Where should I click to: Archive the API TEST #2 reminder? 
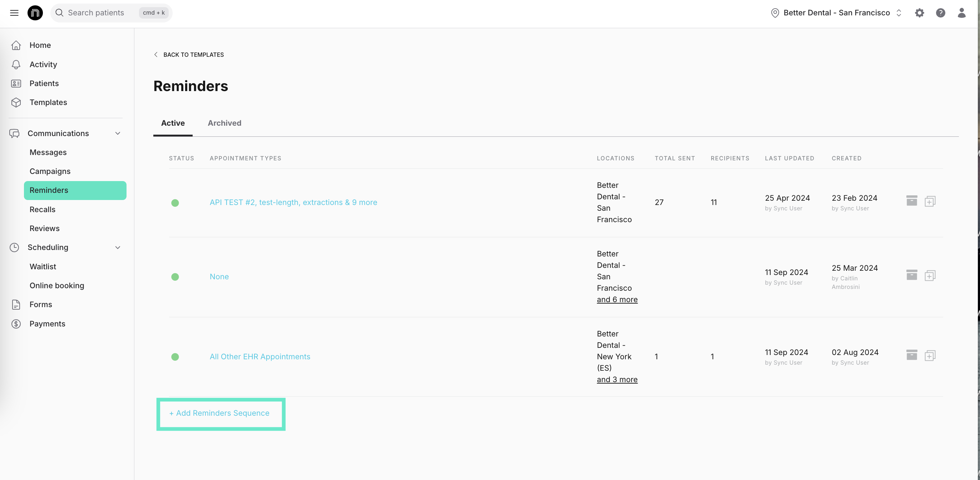click(911, 201)
